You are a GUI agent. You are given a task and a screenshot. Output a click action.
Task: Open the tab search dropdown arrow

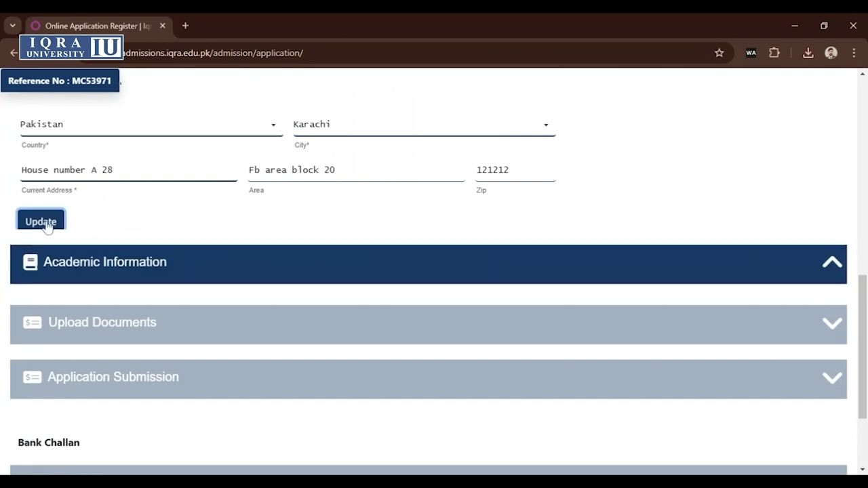tap(12, 26)
